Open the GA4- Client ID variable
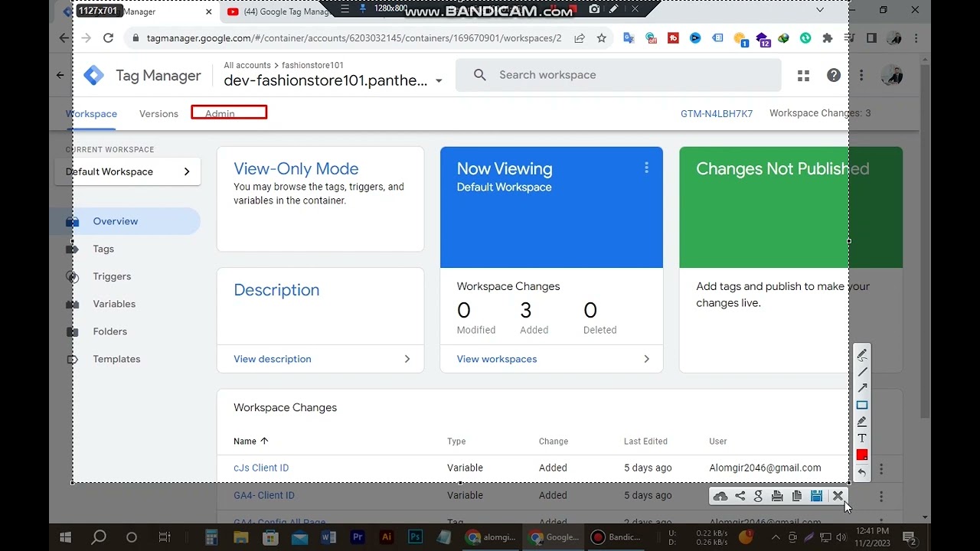Screen dimensions: 980x551 pyautogui.click(x=264, y=495)
